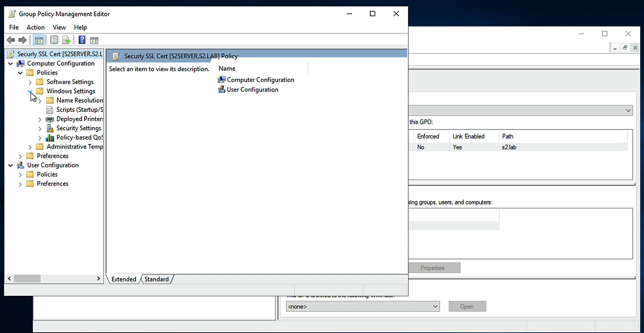Open Computer Configuration in the Name list

260,80
